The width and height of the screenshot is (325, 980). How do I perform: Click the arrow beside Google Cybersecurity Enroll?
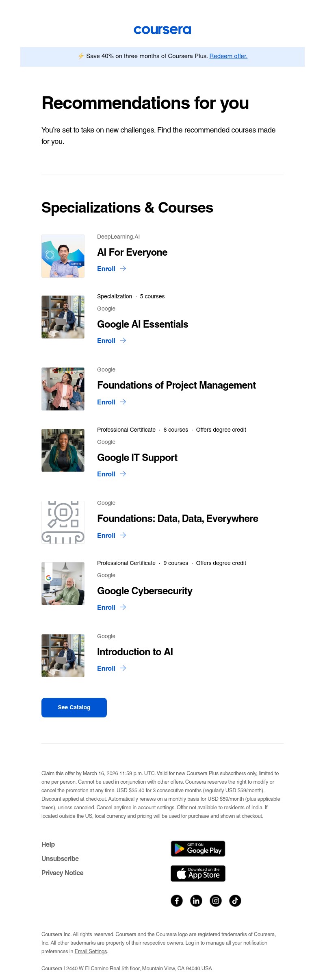[x=123, y=607]
